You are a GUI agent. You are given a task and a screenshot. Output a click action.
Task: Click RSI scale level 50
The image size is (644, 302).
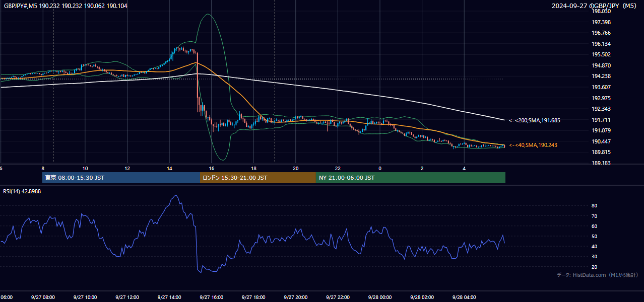coord(594,236)
